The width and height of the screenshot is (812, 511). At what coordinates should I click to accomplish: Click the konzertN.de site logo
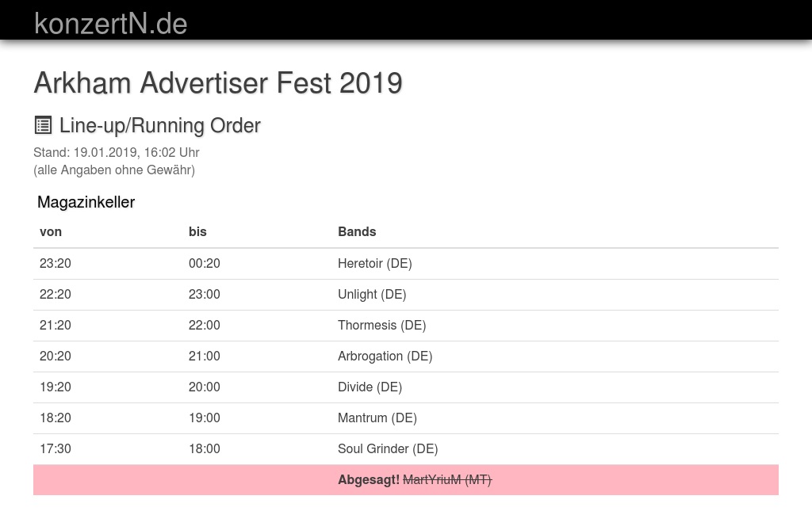(111, 24)
